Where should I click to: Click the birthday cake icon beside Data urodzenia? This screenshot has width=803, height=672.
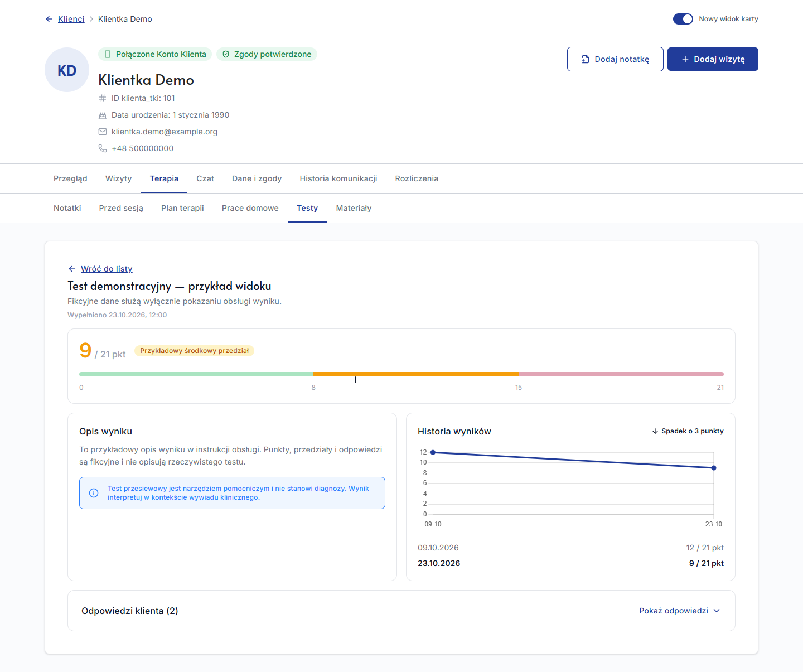[103, 115]
